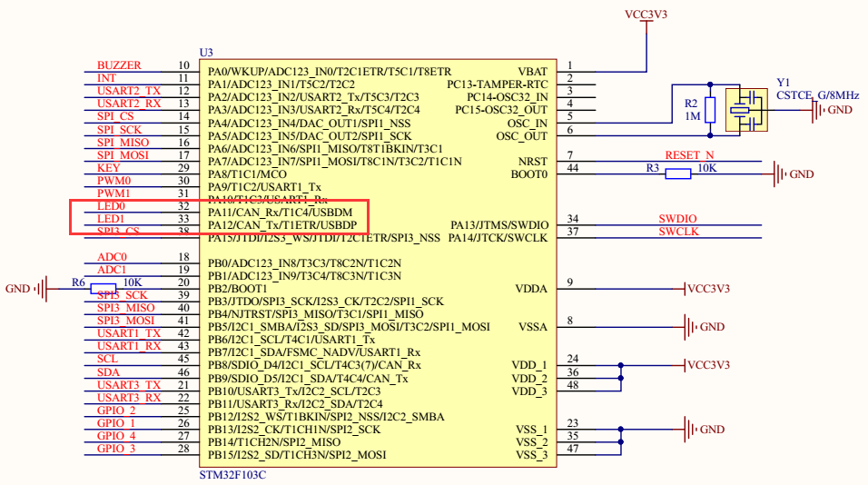The width and height of the screenshot is (868, 485).
Task: Select the GPIO_3 net label
Action: tap(116, 449)
